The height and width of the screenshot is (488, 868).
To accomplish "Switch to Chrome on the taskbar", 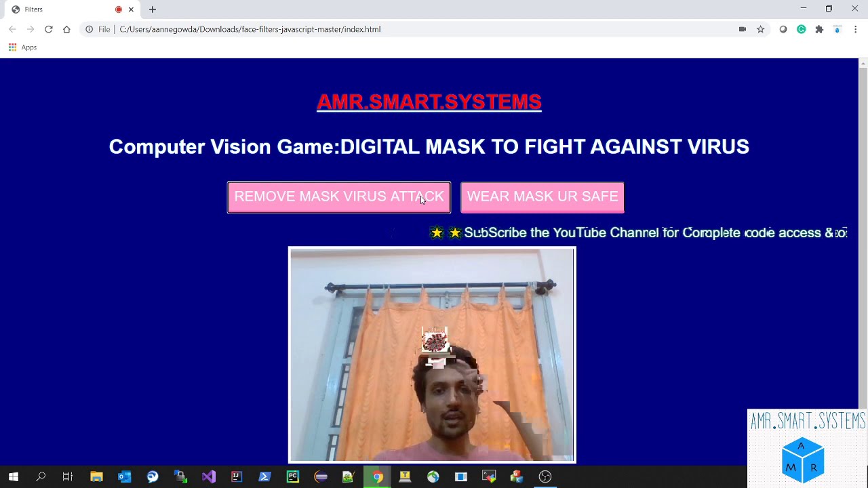I will click(x=377, y=476).
